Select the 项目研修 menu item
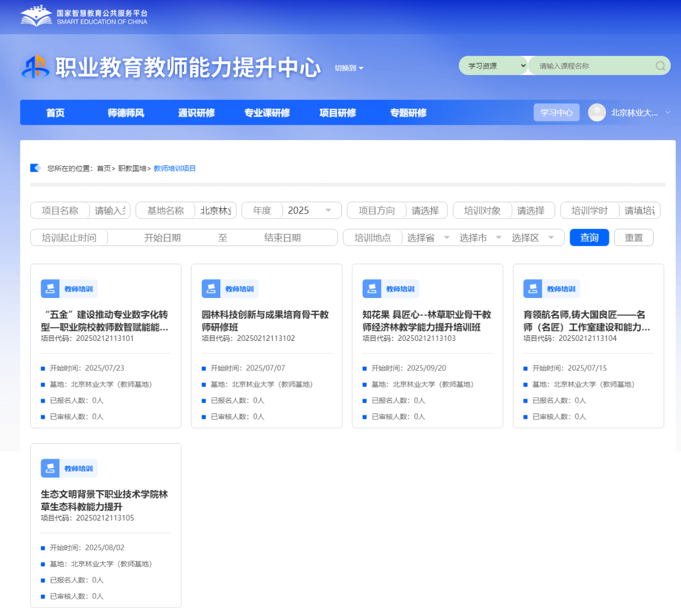681x616 pixels. coord(338,112)
